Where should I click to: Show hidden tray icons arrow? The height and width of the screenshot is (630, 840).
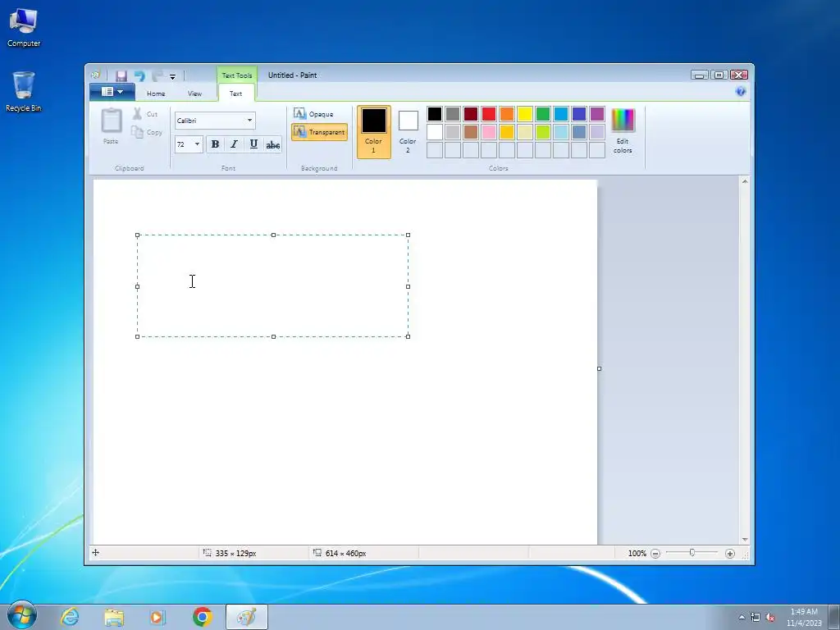tap(742, 617)
